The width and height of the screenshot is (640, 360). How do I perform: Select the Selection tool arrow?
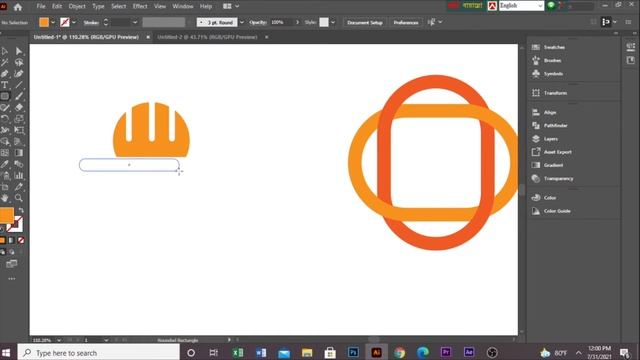click(5, 51)
